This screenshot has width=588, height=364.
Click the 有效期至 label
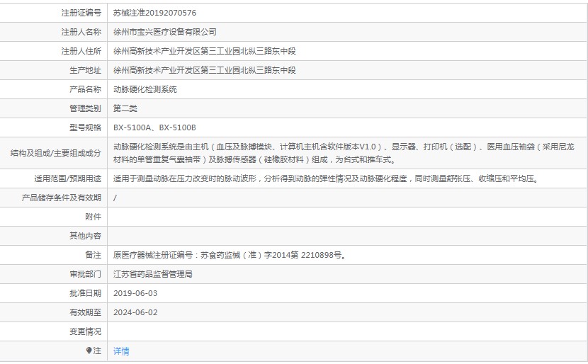pyautogui.click(x=85, y=312)
